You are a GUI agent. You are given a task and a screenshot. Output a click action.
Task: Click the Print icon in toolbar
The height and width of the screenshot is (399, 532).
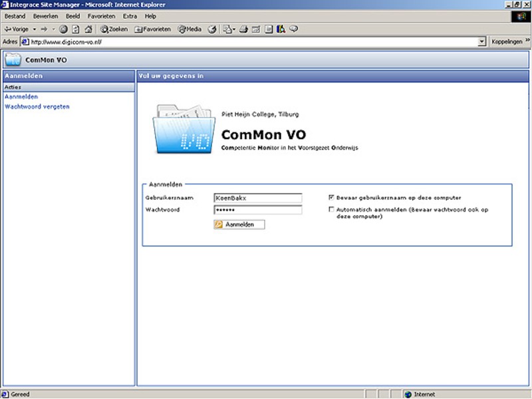pyautogui.click(x=244, y=29)
